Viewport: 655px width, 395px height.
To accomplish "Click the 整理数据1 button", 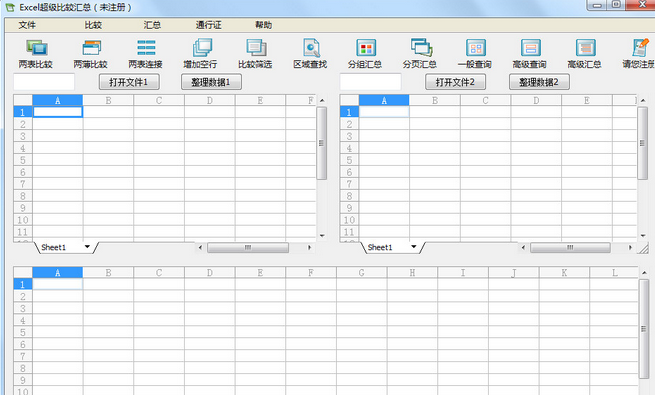I will (211, 82).
